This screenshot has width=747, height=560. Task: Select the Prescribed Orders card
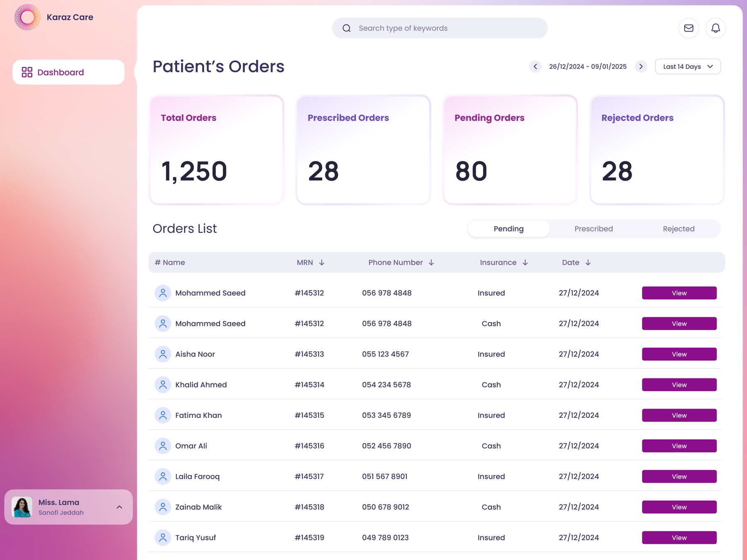pyautogui.click(x=364, y=150)
